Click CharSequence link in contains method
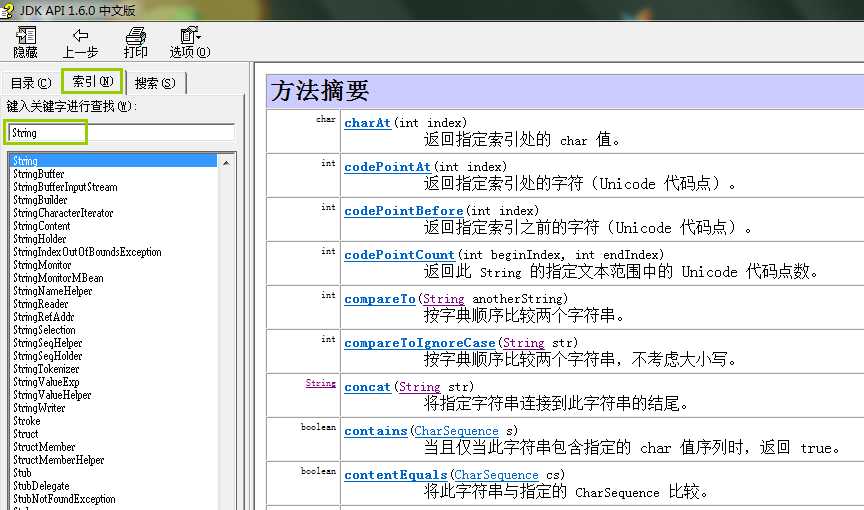Image resolution: width=864 pixels, height=510 pixels. [456, 431]
